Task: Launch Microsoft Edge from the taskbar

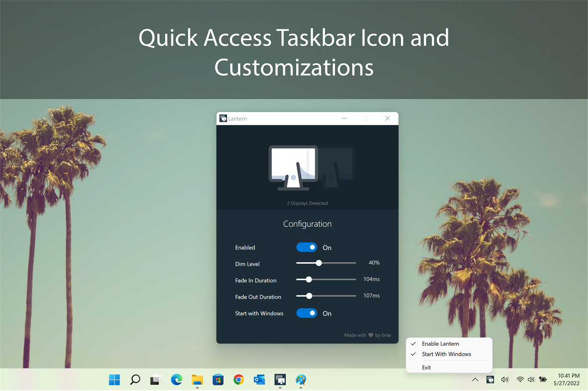Action: pos(176,380)
